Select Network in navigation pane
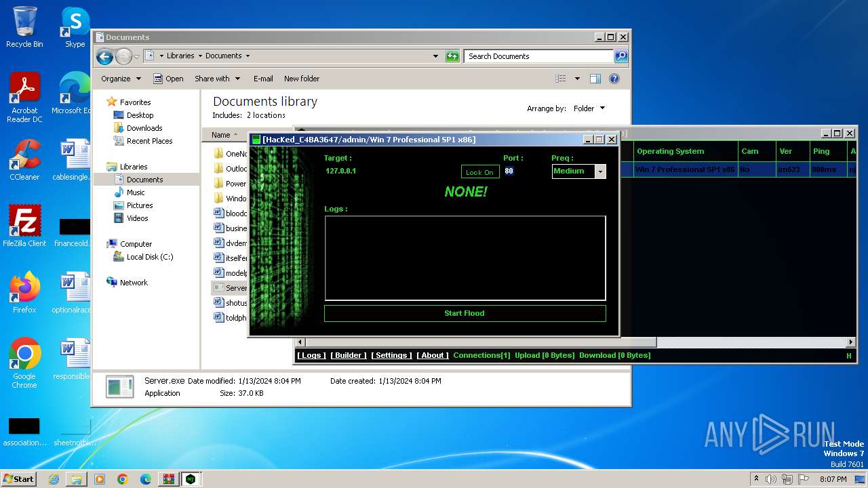 click(x=134, y=283)
